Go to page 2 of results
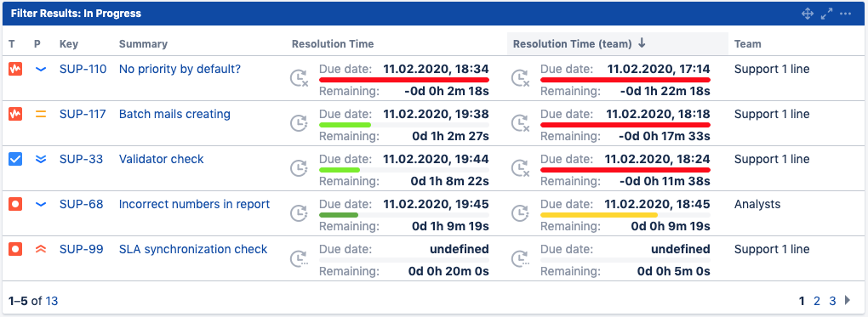The height and width of the screenshot is (317, 868). 817,301
